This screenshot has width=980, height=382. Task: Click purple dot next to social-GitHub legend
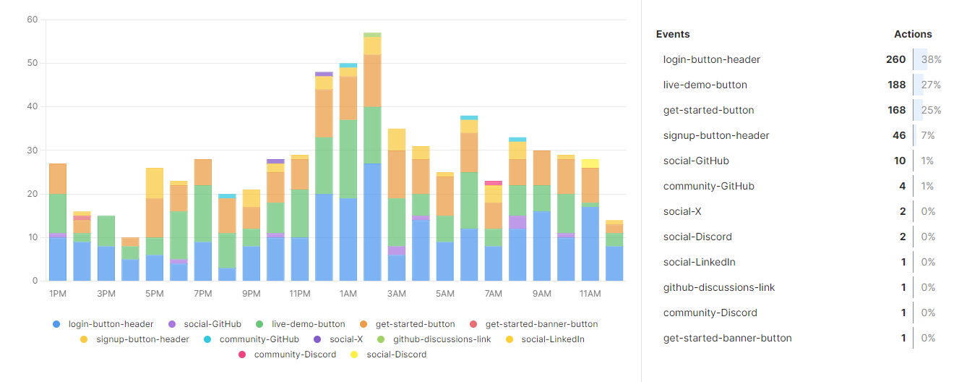coord(172,324)
